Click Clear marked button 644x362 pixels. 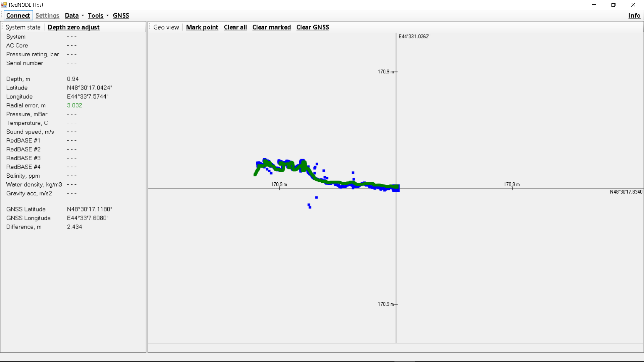(271, 27)
